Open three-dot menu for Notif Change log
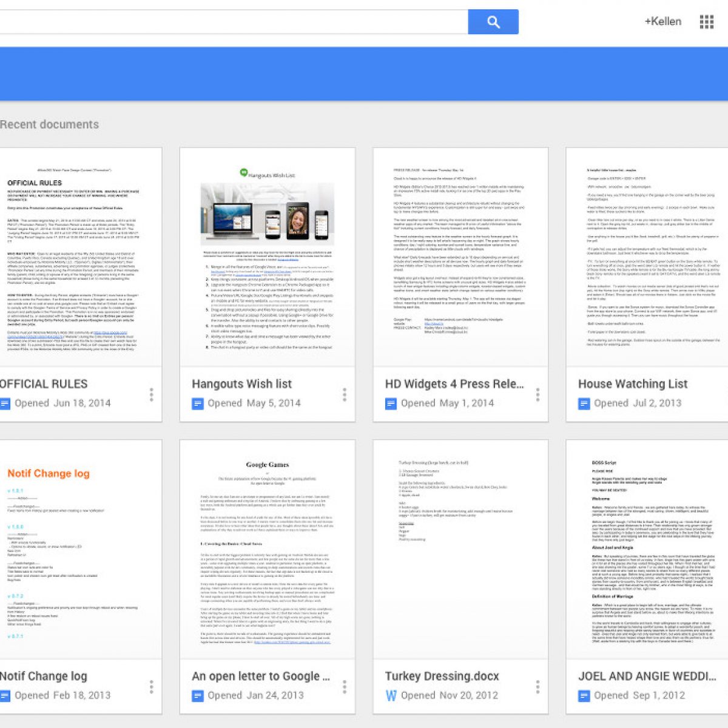 coord(151,687)
